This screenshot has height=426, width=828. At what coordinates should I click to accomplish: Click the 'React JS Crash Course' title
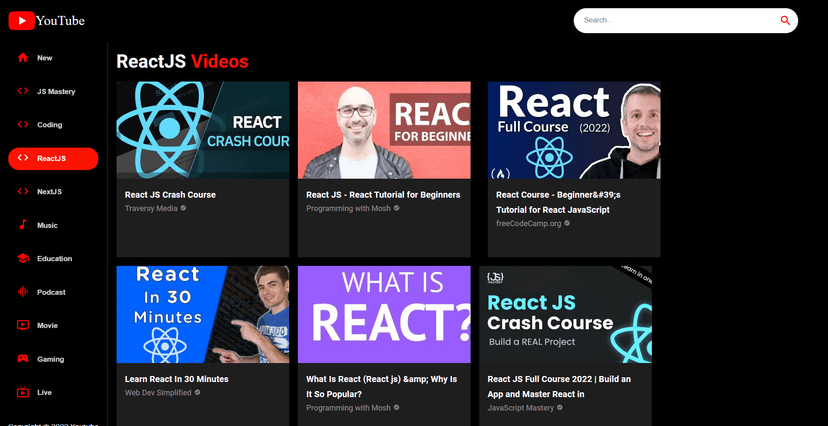pos(170,195)
